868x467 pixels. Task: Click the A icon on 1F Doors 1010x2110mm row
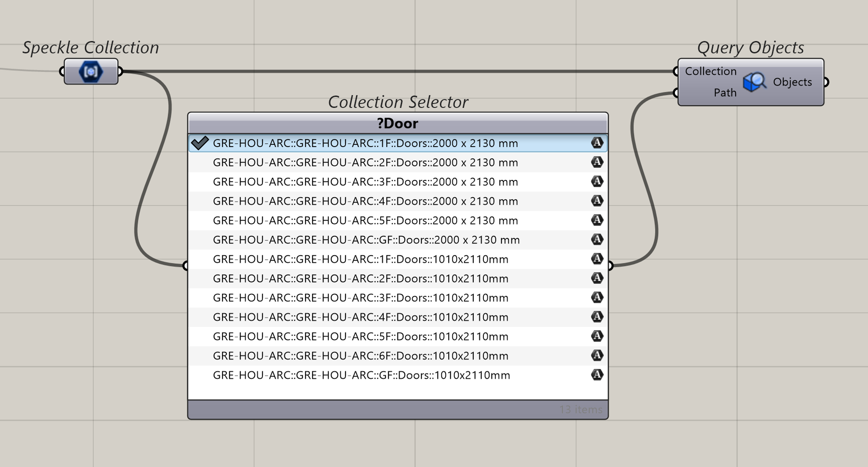[x=597, y=259]
